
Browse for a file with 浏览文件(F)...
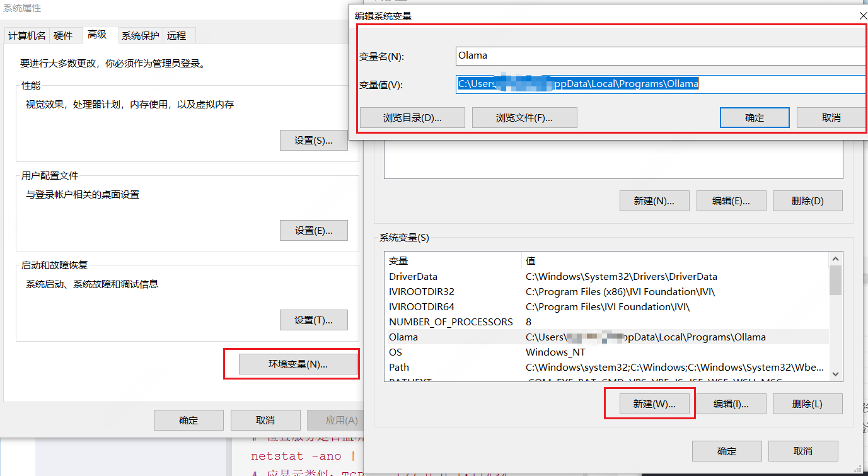pyautogui.click(x=524, y=118)
